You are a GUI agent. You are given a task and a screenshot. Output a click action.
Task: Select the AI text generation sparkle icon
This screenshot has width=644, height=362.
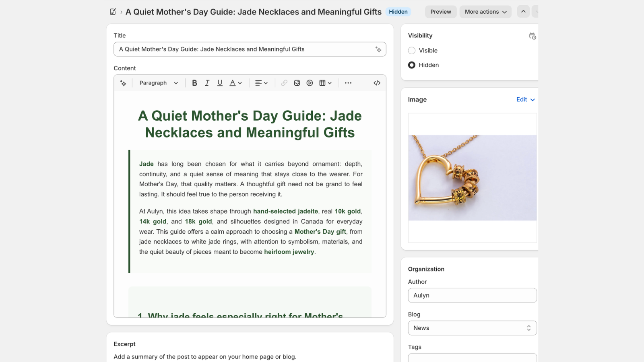tap(123, 83)
